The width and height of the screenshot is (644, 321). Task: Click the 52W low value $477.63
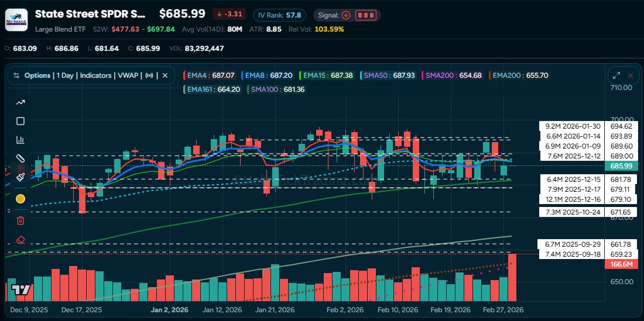point(125,29)
